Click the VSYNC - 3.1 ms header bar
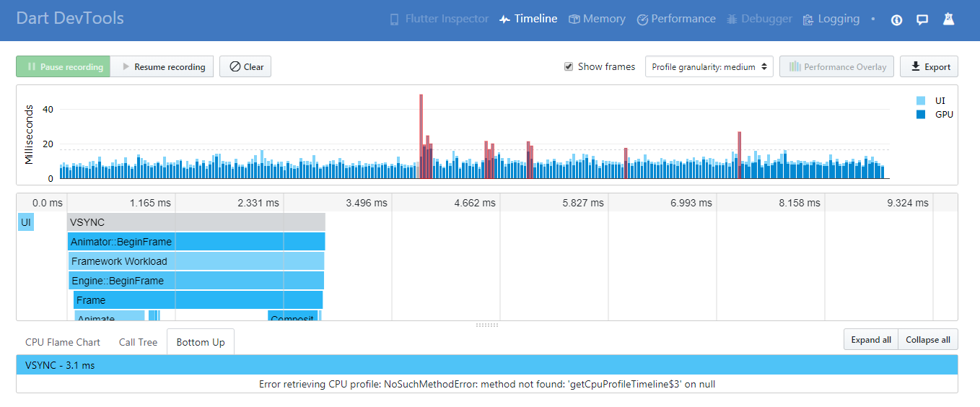This screenshot has width=980, height=407. tap(487, 365)
